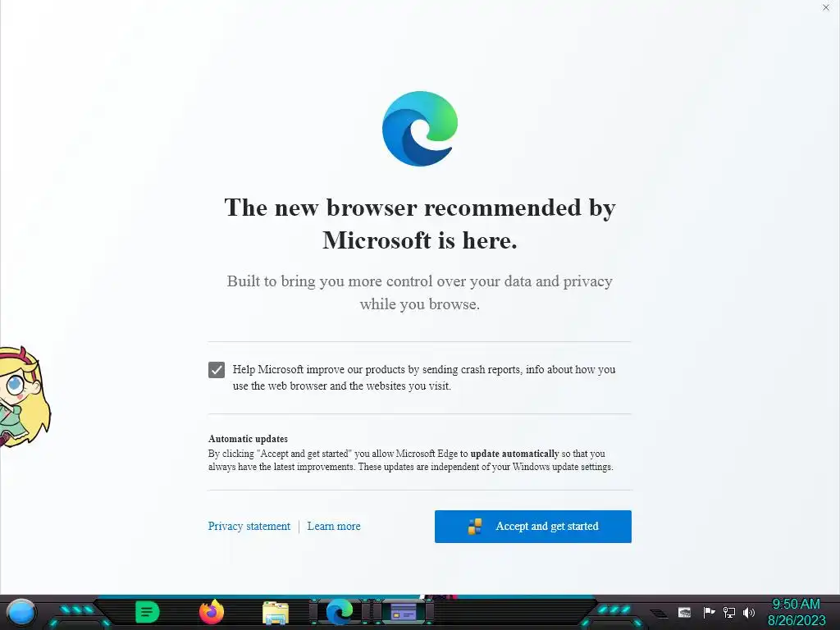
Task: Switch to the purple window taskbar app
Action: point(404,612)
